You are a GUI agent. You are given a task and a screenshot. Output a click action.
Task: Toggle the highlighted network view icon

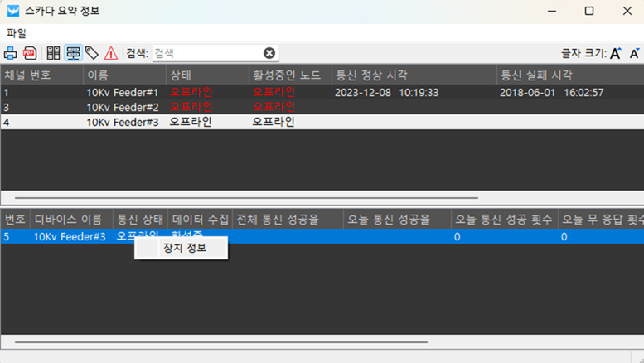pos(73,53)
